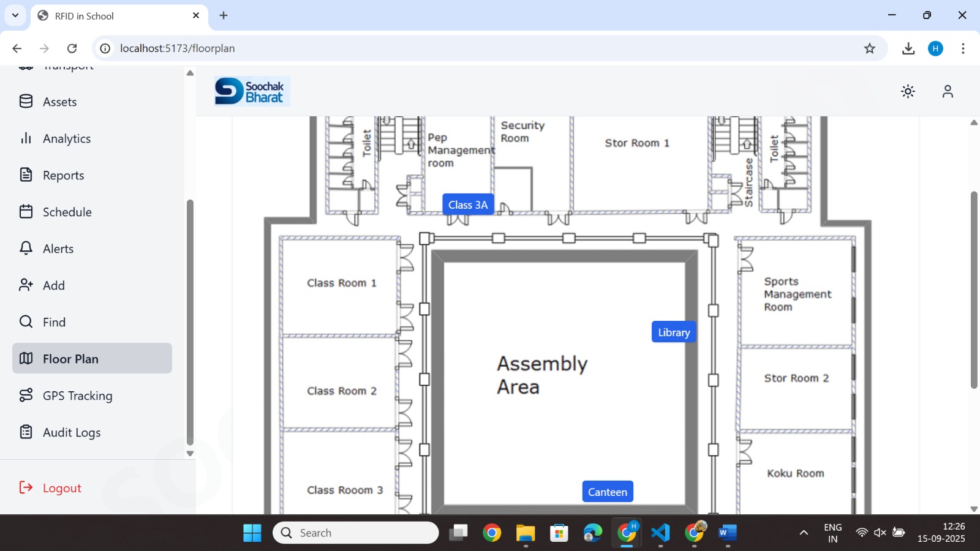Viewport: 980px width, 551px height.
Task: Click the bookmark star in the address bar
Action: click(x=869, y=48)
